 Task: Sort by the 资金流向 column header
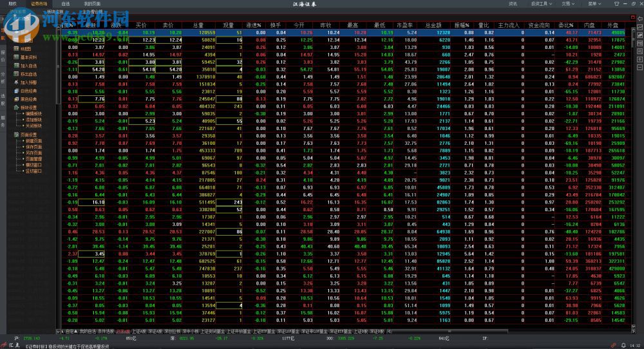point(539,25)
